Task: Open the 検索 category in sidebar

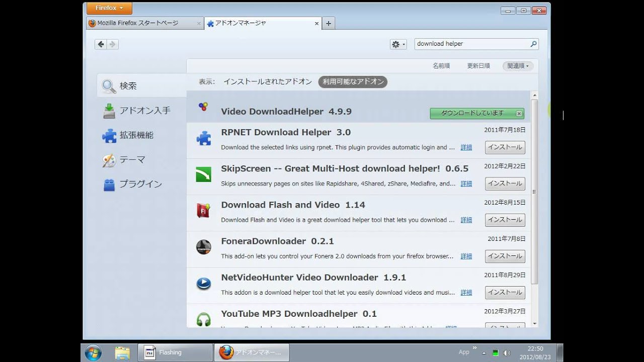Action: point(141,86)
